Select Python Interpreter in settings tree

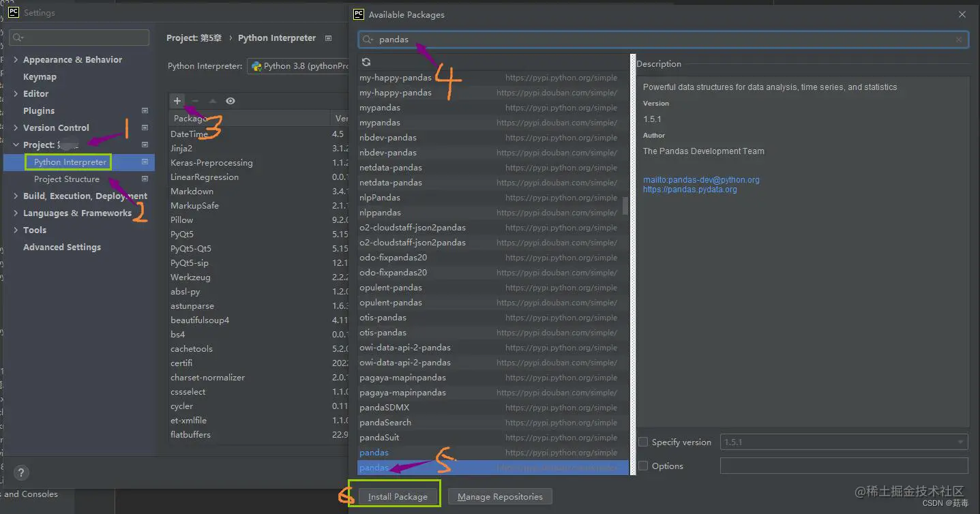70,162
